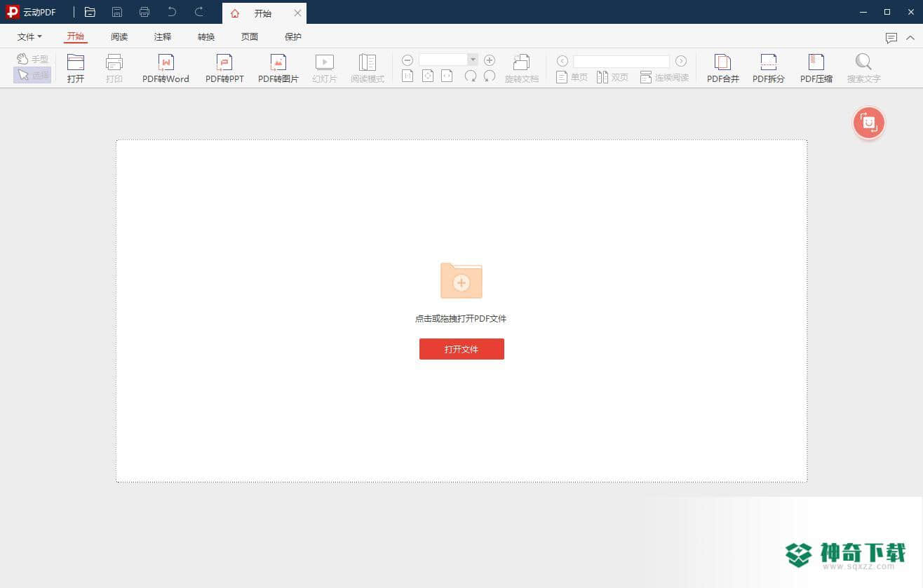Viewport: 923px width, 588px height.
Task: Switch to the 注释 ribbon tab
Action: pos(163,36)
